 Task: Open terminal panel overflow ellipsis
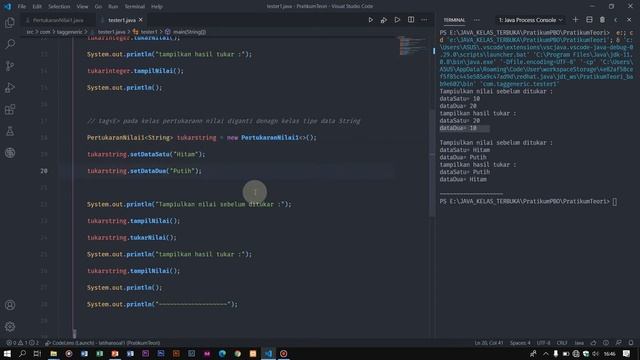[476, 20]
